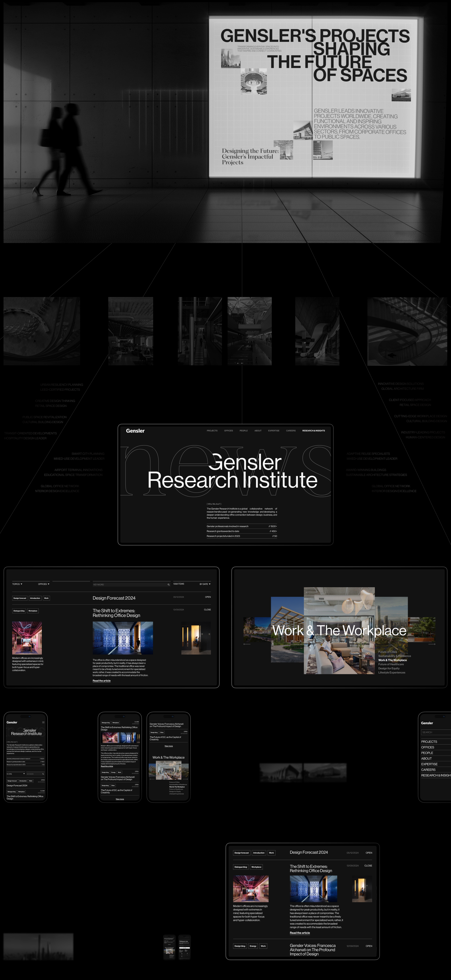This screenshot has width=451, height=980.
Task: Open the BY DATE sorting dropdown
Action: click(x=205, y=584)
